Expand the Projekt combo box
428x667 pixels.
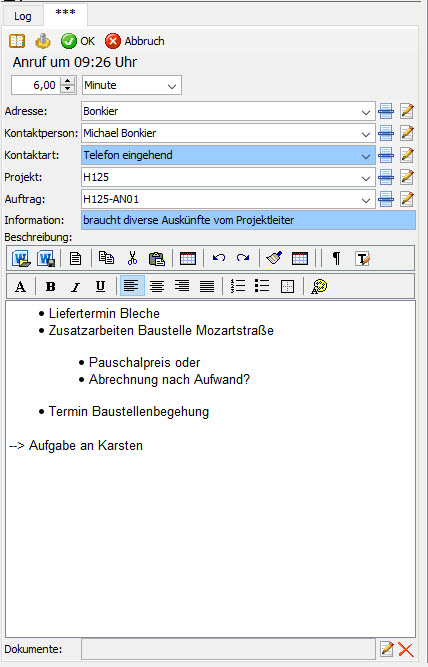tap(365, 178)
